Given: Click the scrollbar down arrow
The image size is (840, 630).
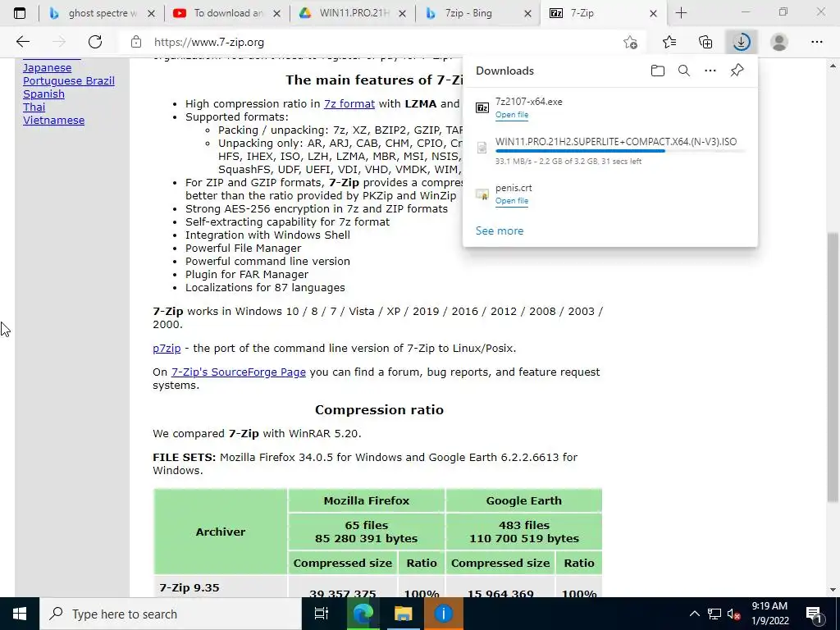Looking at the screenshot, I should [x=833, y=590].
